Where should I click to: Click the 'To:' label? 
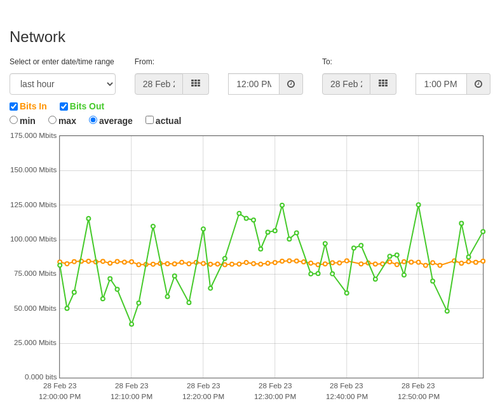click(x=327, y=62)
